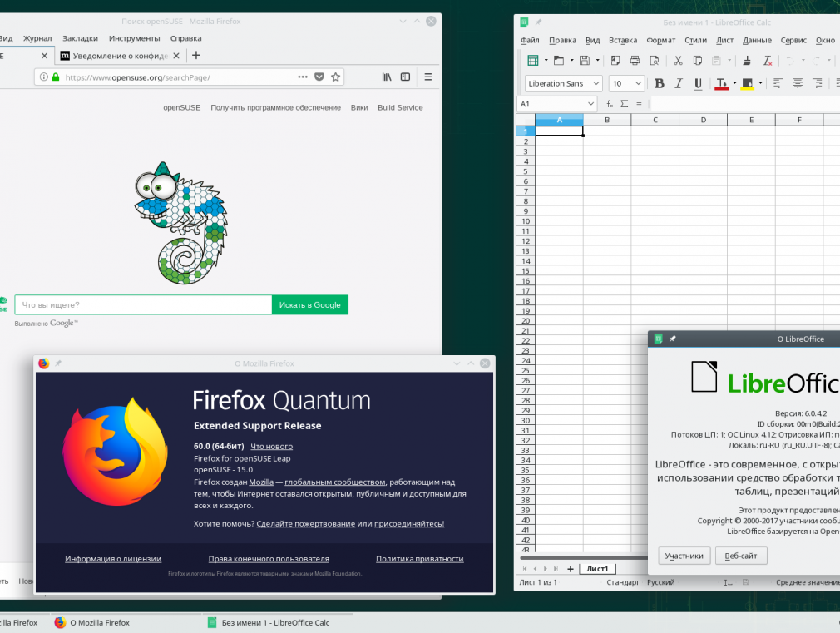
Task: Click the Calc horizontal scrollbar
Action: tap(583, 558)
